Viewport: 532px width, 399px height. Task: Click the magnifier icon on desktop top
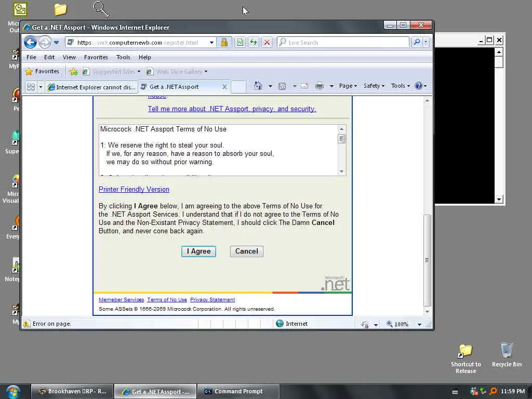tap(101, 9)
